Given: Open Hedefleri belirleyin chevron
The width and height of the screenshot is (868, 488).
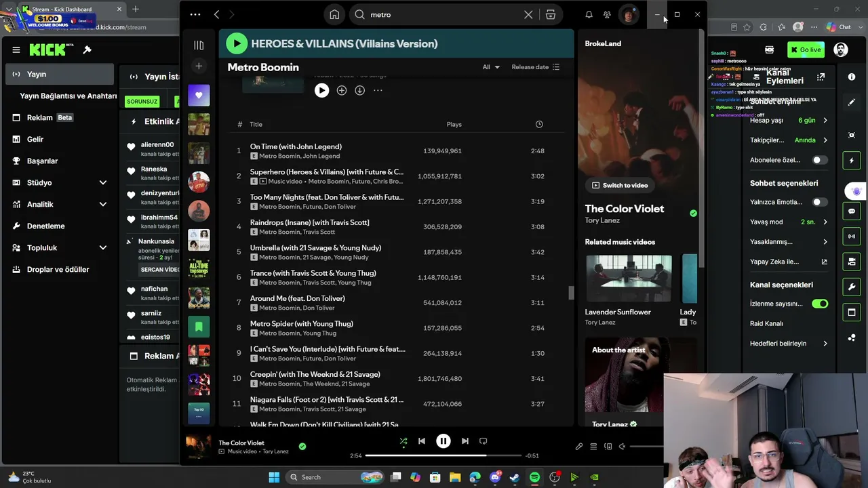Looking at the screenshot, I should coord(825,344).
